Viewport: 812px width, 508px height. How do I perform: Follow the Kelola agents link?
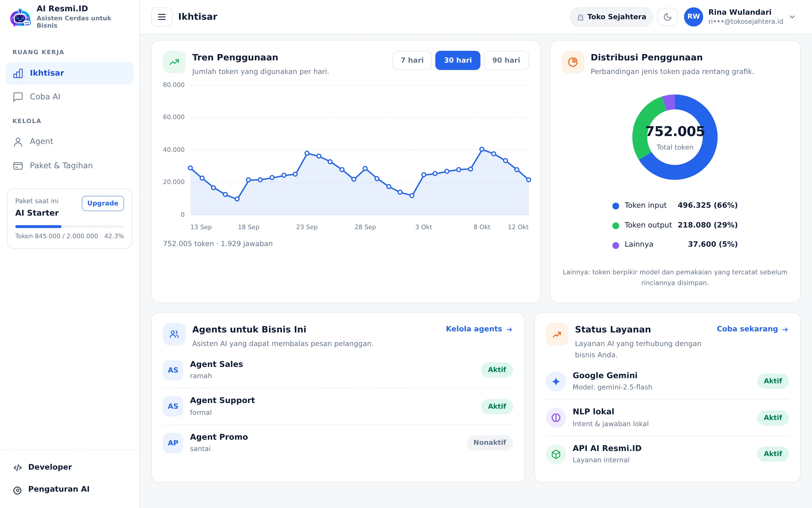click(479, 329)
